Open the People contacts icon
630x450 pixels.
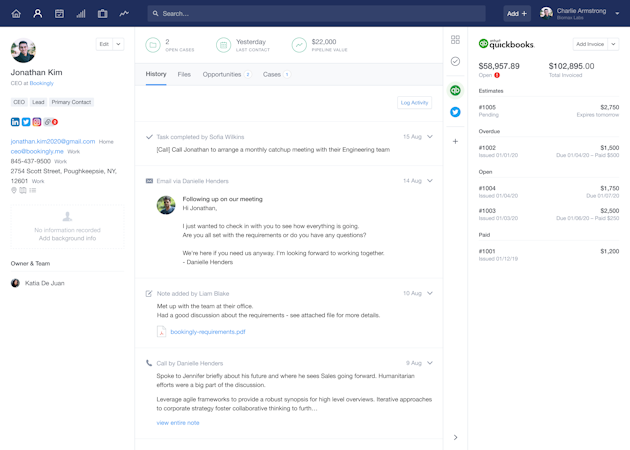coord(38,14)
